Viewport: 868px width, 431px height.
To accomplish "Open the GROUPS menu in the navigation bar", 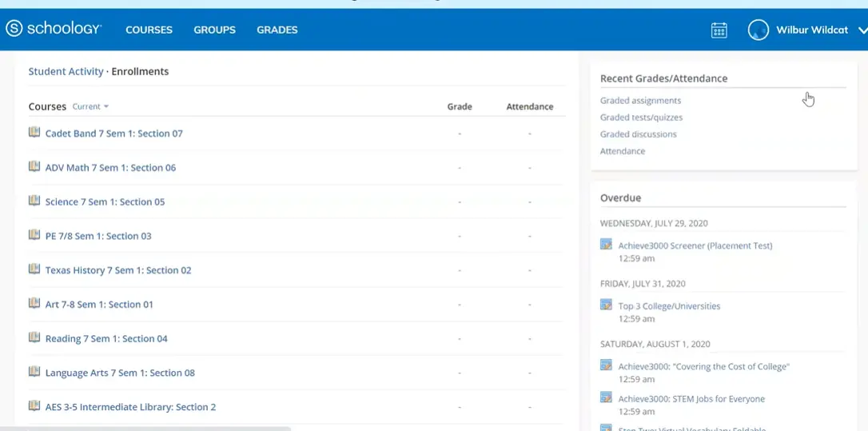I will click(x=214, y=30).
